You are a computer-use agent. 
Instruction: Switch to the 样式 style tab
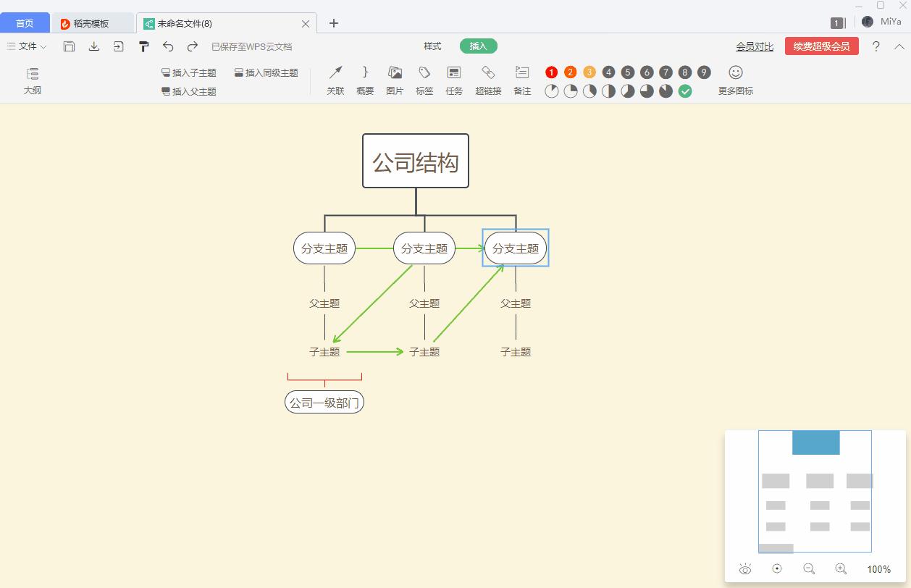tap(432, 46)
